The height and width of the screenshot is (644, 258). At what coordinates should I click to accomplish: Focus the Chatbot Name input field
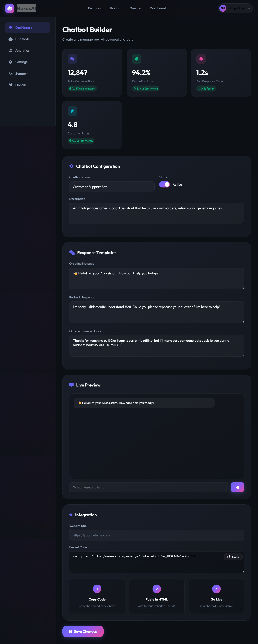pos(112,187)
